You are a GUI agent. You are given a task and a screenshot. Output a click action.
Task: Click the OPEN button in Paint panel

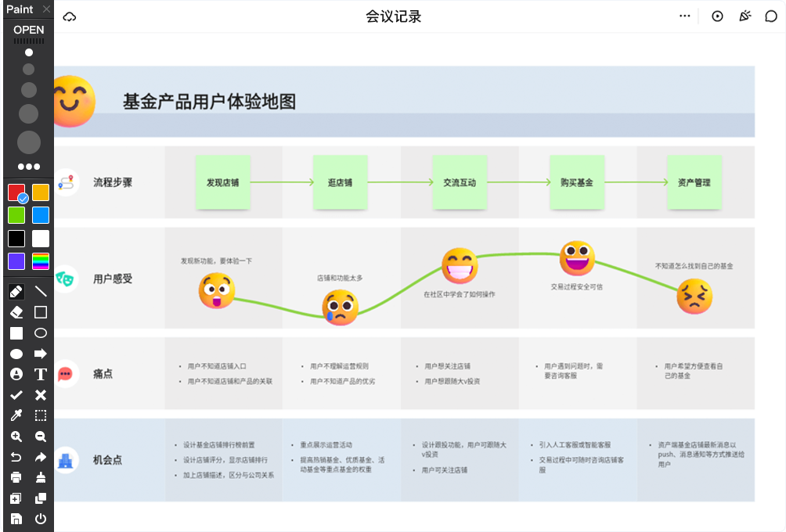(29, 30)
